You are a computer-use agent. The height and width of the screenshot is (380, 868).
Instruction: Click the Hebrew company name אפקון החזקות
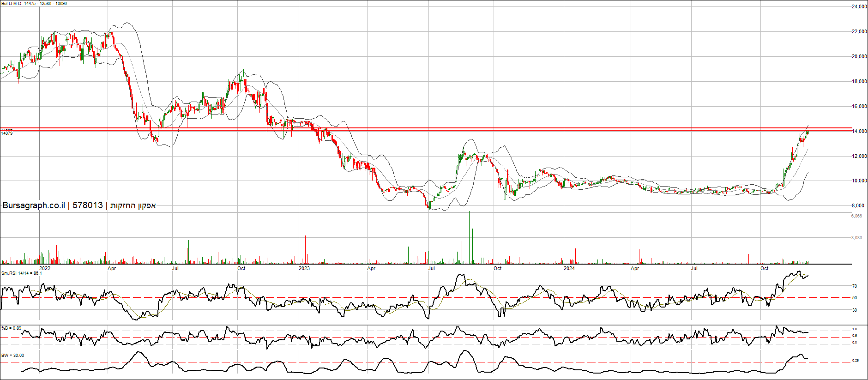point(133,205)
